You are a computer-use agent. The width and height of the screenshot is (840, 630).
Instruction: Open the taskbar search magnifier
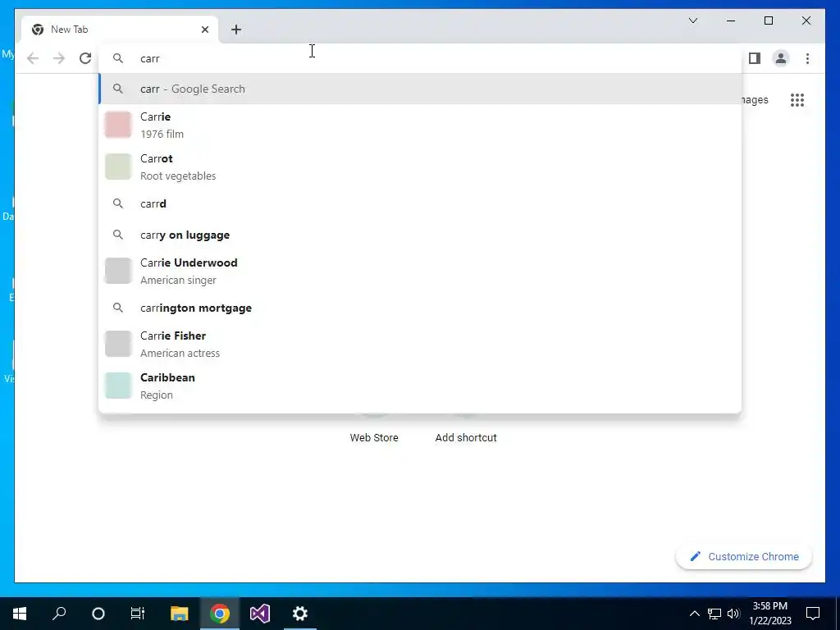coord(59,614)
